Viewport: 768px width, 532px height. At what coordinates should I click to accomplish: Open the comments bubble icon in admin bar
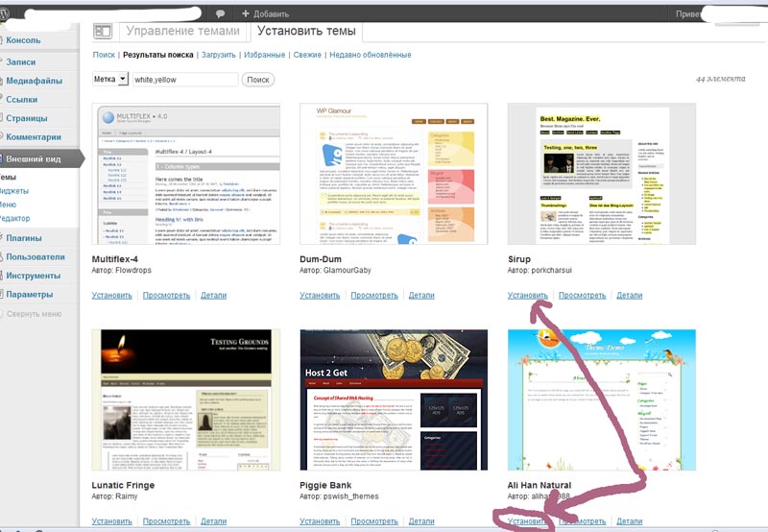[x=221, y=14]
